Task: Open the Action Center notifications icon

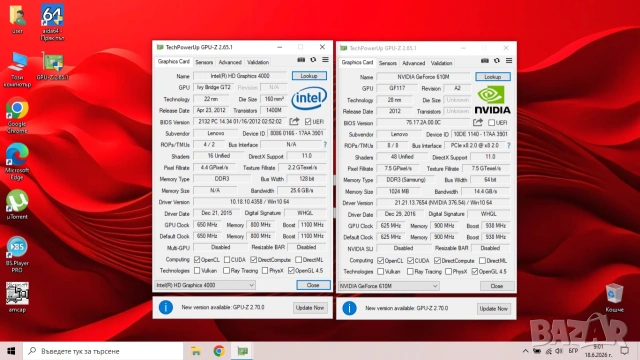Action: [x=624, y=351]
